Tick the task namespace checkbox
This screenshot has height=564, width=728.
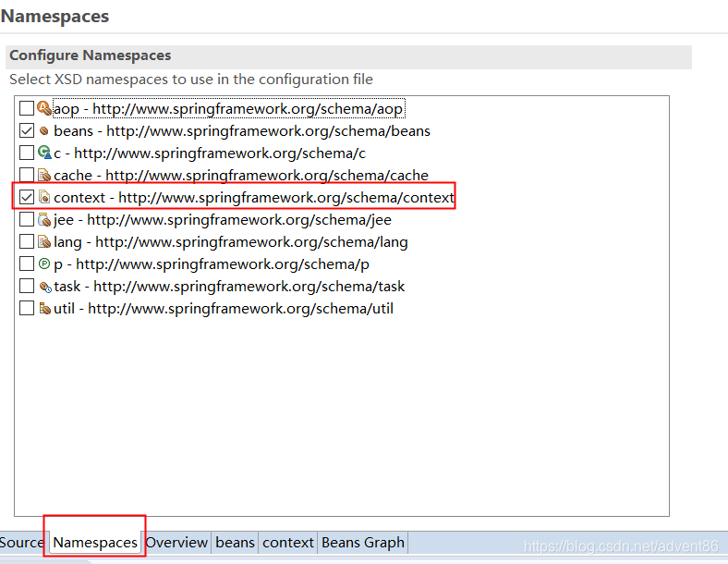tap(27, 287)
